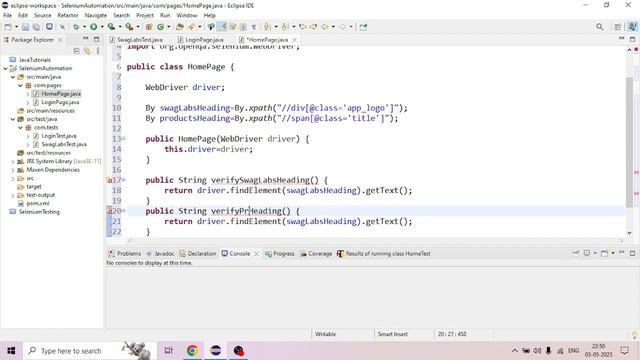640x360 pixels.
Task: Click the Previous Annotation icon
Action: click(x=285, y=27)
